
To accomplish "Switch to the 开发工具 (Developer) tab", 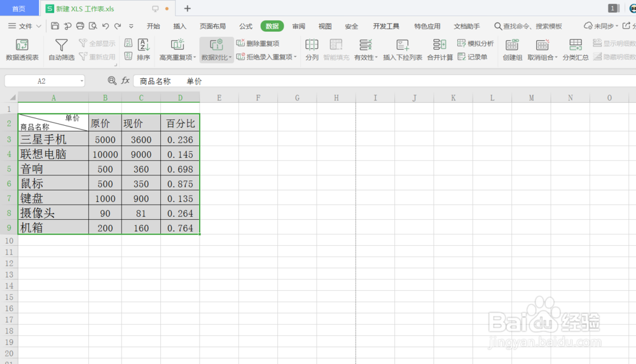I will pos(386,26).
